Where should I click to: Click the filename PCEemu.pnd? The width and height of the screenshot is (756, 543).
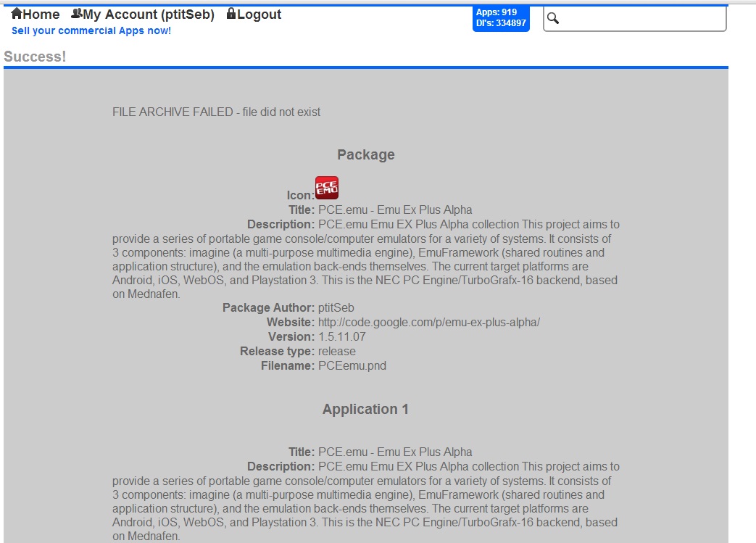(x=352, y=365)
